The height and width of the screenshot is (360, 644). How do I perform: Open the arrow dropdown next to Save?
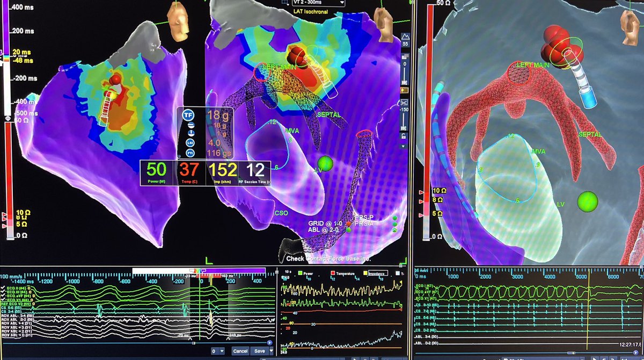click(x=271, y=351)
